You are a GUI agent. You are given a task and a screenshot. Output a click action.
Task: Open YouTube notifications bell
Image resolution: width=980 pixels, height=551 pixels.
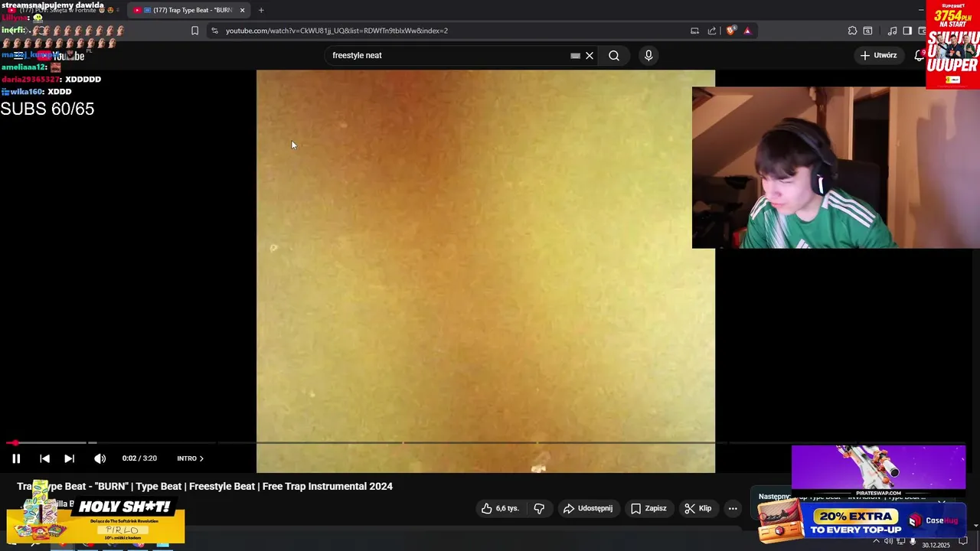click(x=920, y=55)
